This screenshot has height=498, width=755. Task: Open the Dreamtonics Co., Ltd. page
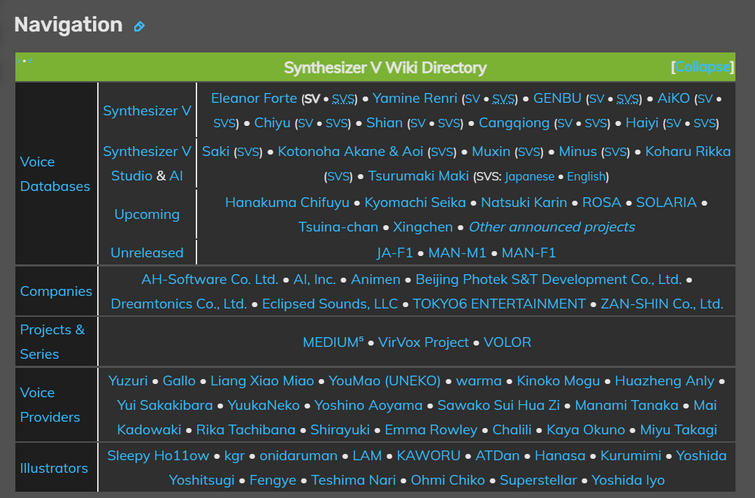179,304
